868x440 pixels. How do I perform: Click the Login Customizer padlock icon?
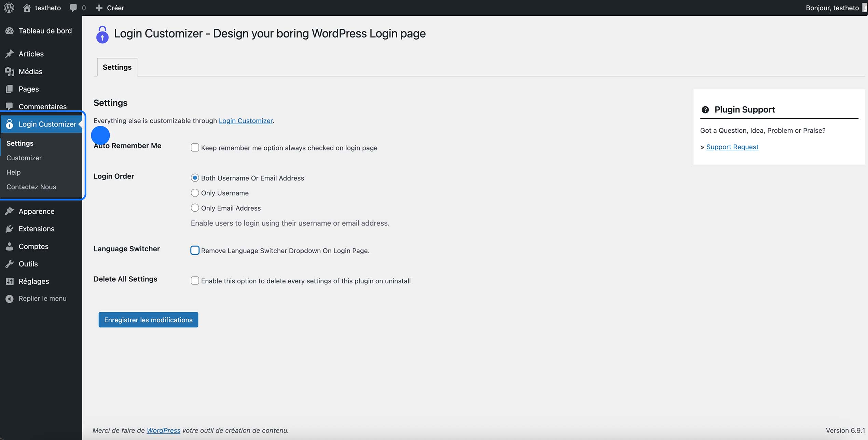point(9,124)
